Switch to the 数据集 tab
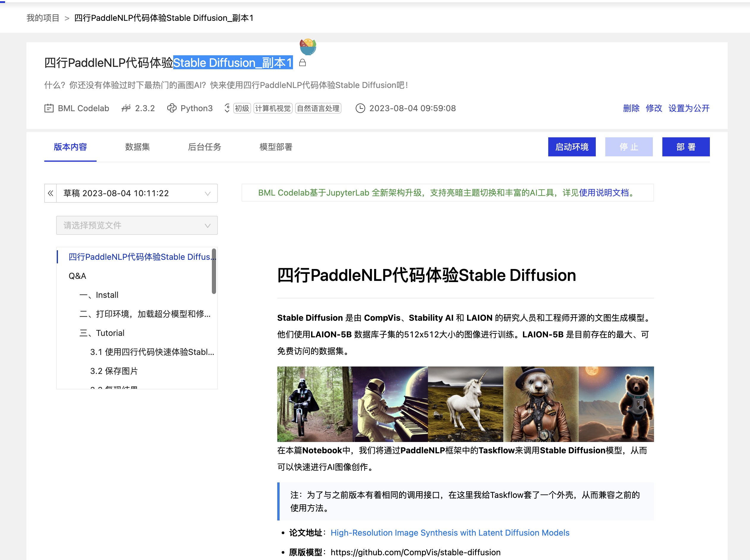750x560 pixels. [x=137, y=147]
